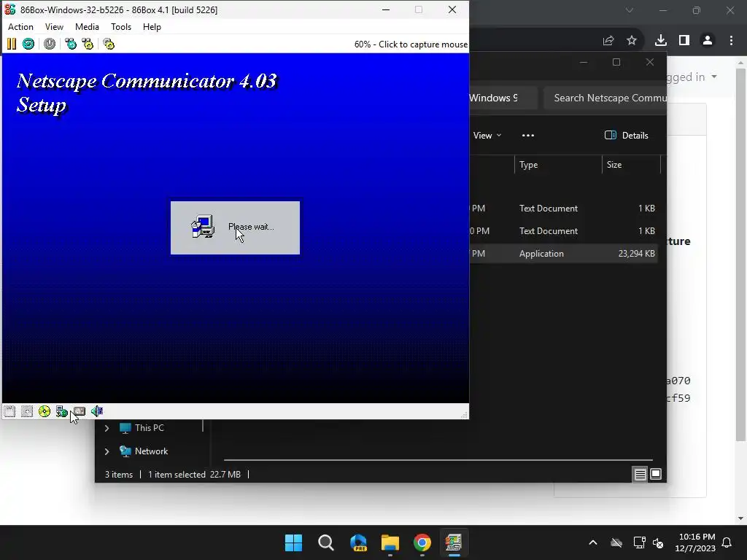Viewport: 747px width, 560px height.
Task: Click the "1 item selected 22.7 MB" status
Action: tap(194, 475)
